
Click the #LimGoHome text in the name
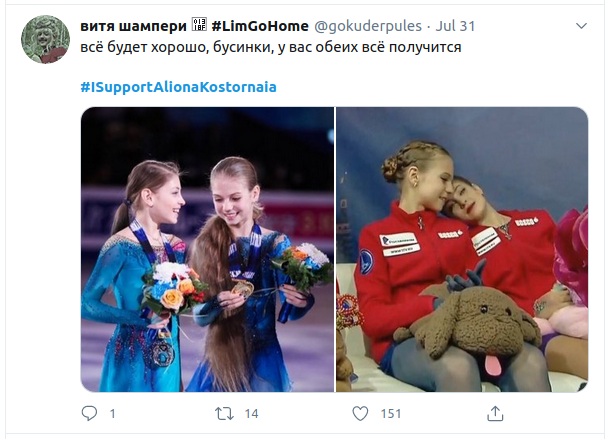tap(260, 26)
